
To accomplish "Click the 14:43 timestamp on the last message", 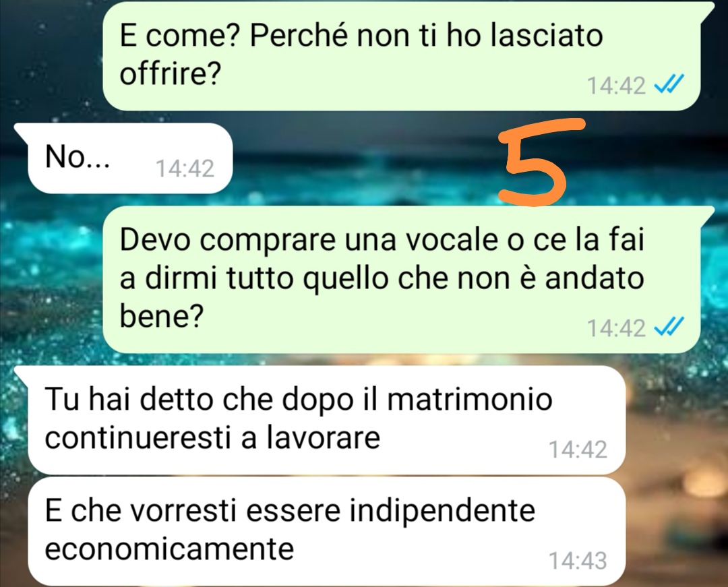I will pos(578,561).
